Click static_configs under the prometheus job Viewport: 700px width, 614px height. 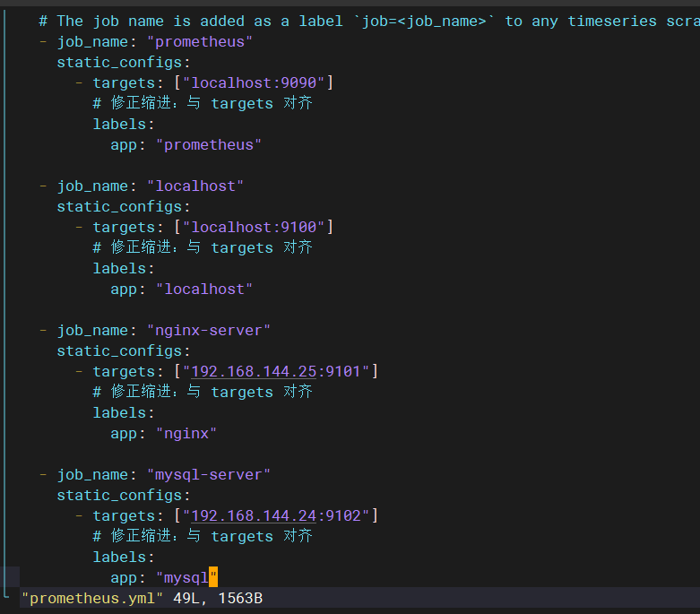coord(124,63)
